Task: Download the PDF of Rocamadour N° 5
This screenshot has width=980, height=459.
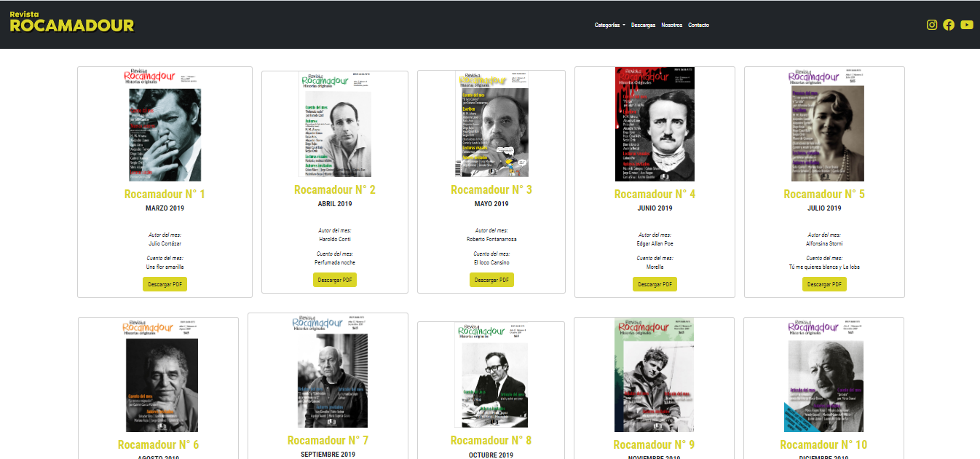Action: point(824,283)
